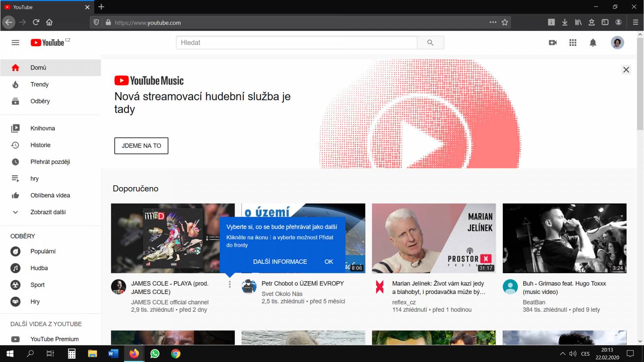
Task: Open Oblíbená videa playlist
Action: click(x=50, y=195)
